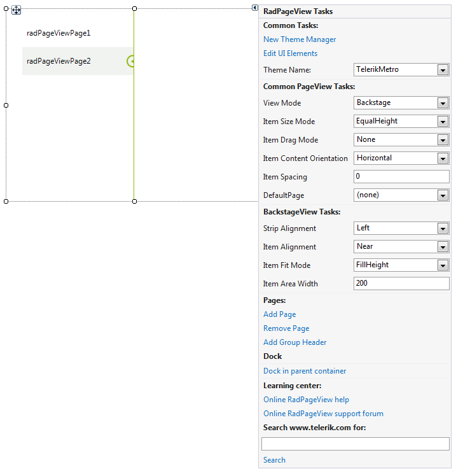The image size is (463, 476).
Task: Click the smart tag arrow glyph
Action: click(x=255, y=8)
